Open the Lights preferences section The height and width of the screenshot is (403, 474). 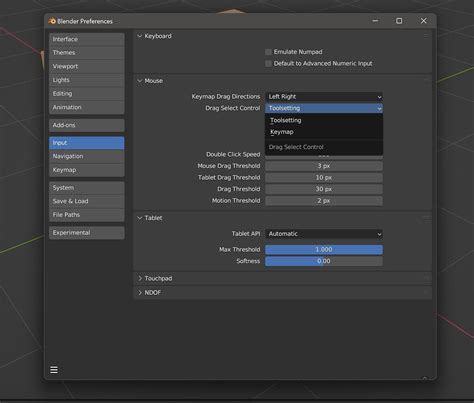click(87, 80)
